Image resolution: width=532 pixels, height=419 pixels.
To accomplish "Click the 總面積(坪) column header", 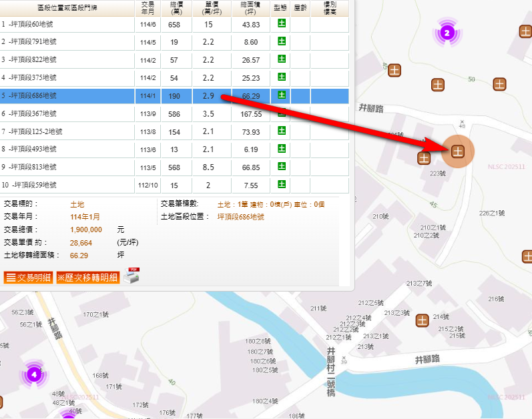I will click(251, 8).
